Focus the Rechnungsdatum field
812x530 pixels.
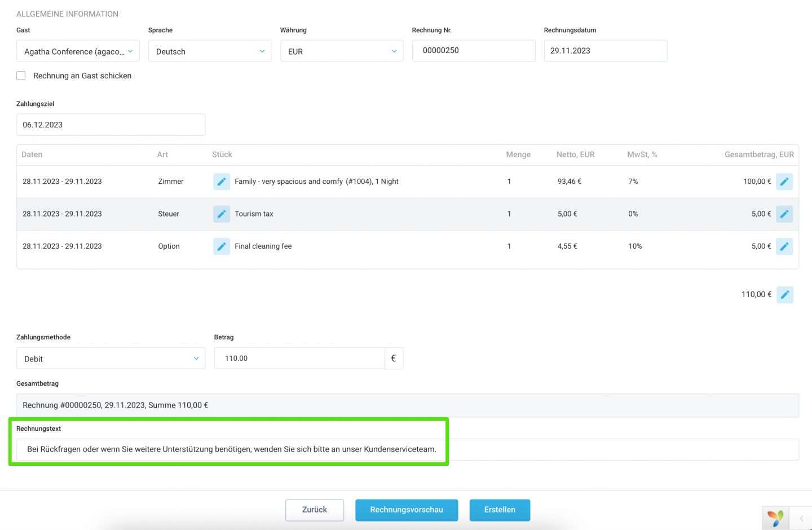point(606,51)
